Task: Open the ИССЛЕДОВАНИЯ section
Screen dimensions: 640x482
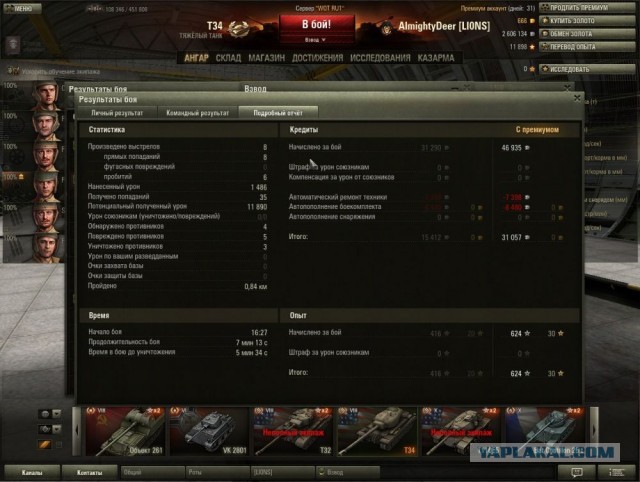Action: (380, 58)
